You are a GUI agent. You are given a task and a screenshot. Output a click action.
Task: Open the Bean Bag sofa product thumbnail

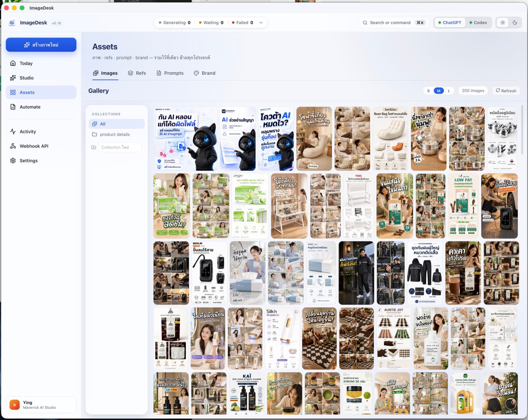[390, 139]
